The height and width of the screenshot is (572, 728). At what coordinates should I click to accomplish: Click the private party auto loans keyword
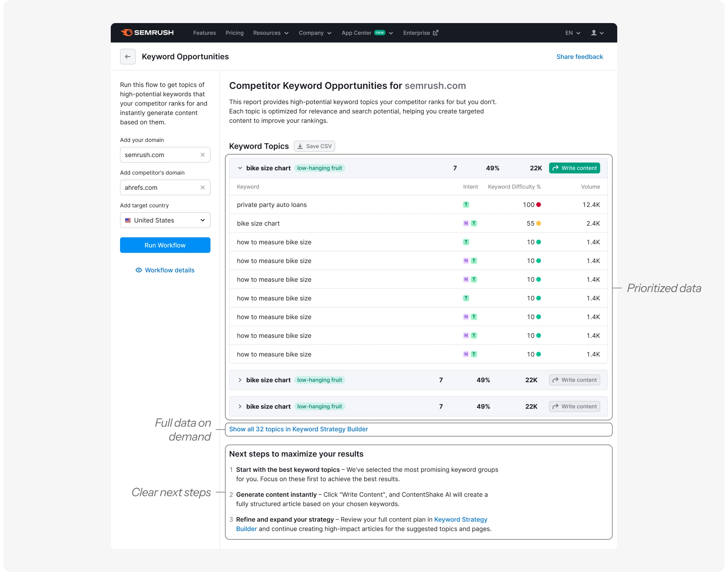[271, 205]
